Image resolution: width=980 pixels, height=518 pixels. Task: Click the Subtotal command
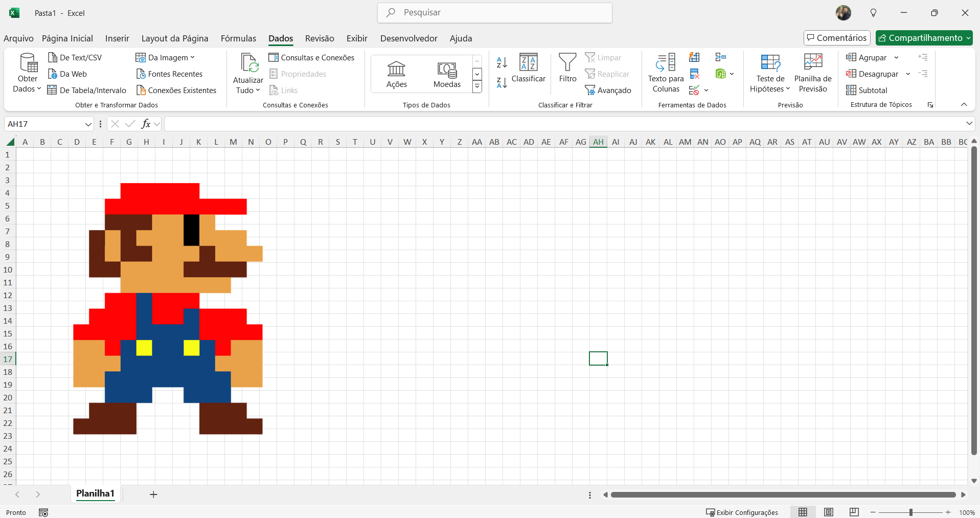click(x=867, y=90)
